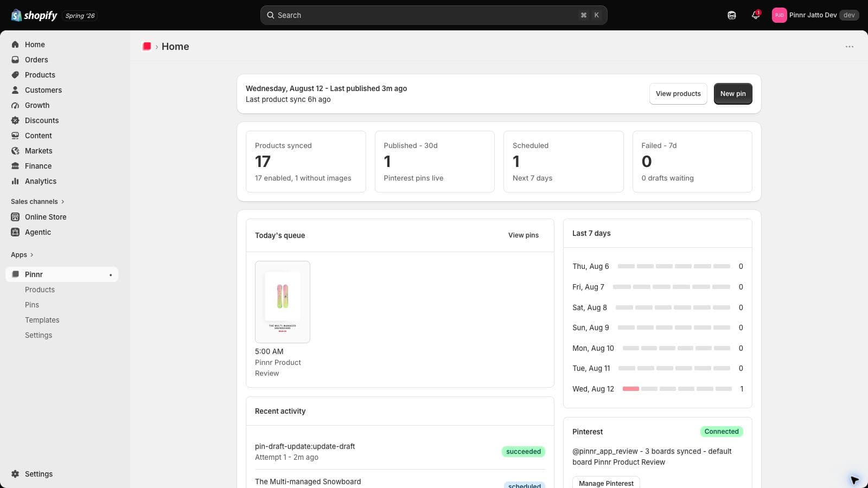Open Pinnr Pins submenu item
This screenshot has width=868, height=488.
(32, 305)
